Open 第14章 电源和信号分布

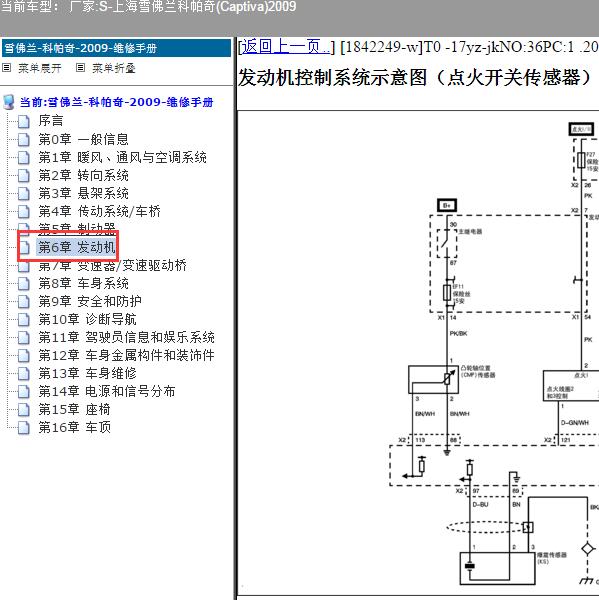107,391
